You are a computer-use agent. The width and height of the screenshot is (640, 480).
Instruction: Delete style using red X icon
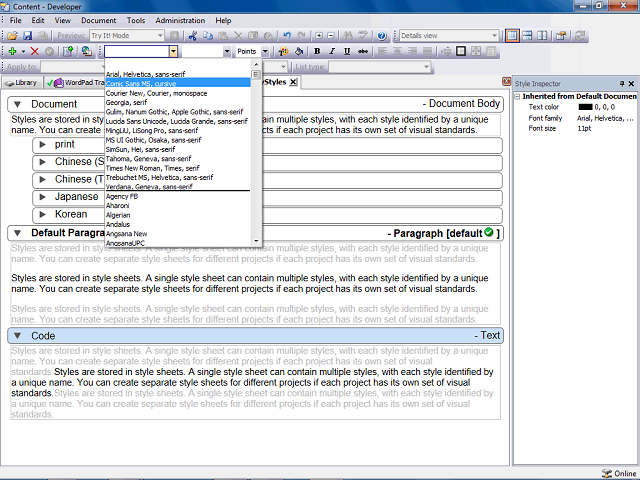(35, 51)
